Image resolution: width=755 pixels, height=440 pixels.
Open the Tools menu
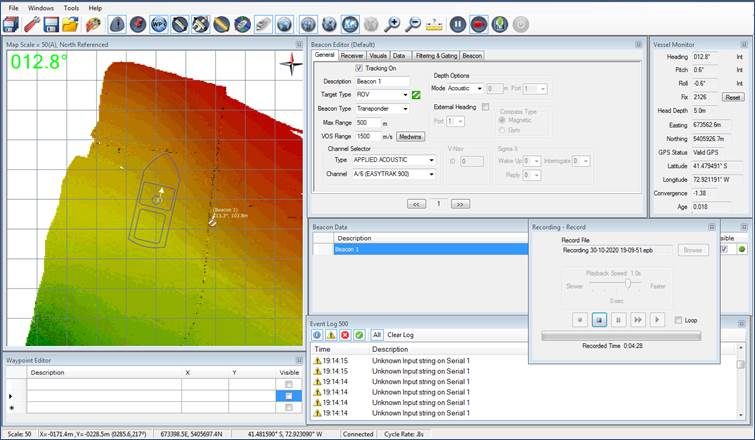coord(71,7)
